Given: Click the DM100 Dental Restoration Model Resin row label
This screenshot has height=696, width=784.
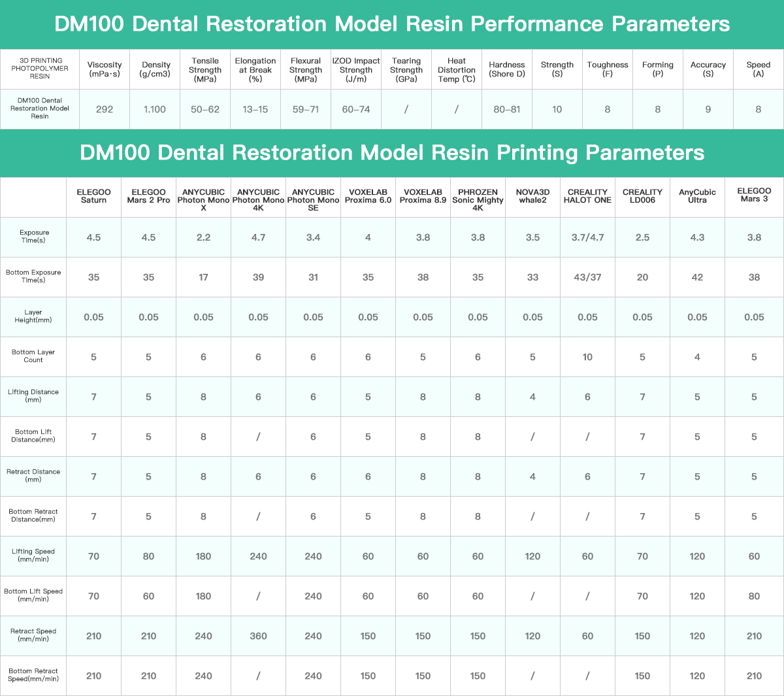Looking at the screenshot, I should (40, 108).
